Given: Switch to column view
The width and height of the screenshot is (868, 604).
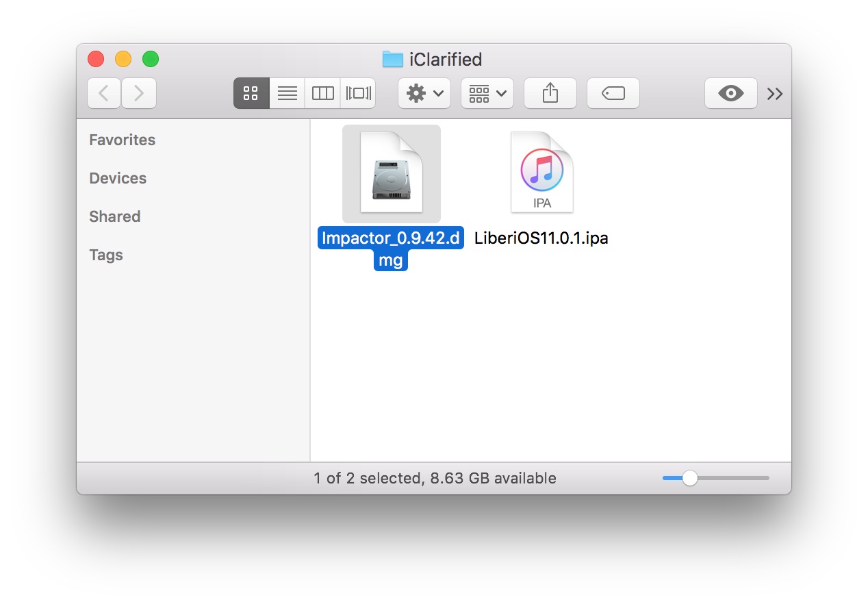Looking at the screenshot, I should coord(322,93).
